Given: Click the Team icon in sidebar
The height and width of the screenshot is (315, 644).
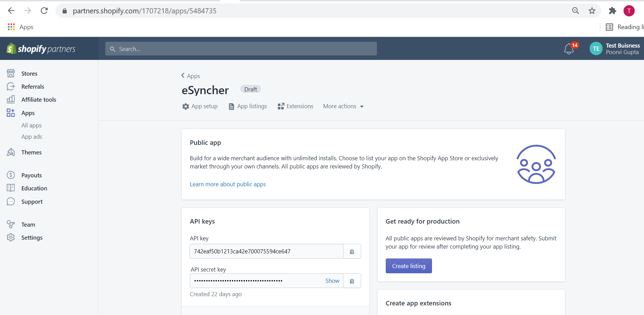Looking at the screenshot, I should (x=11, y=224).
